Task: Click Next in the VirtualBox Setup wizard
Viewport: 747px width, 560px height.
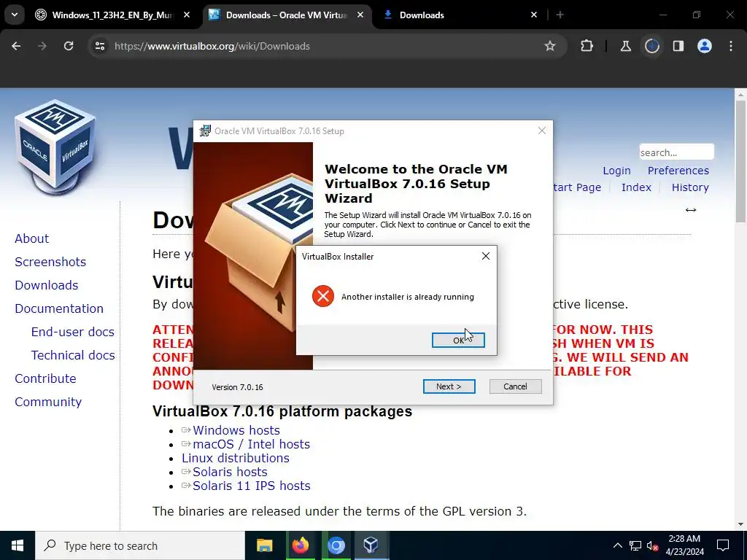Action: tap(449, 386)
